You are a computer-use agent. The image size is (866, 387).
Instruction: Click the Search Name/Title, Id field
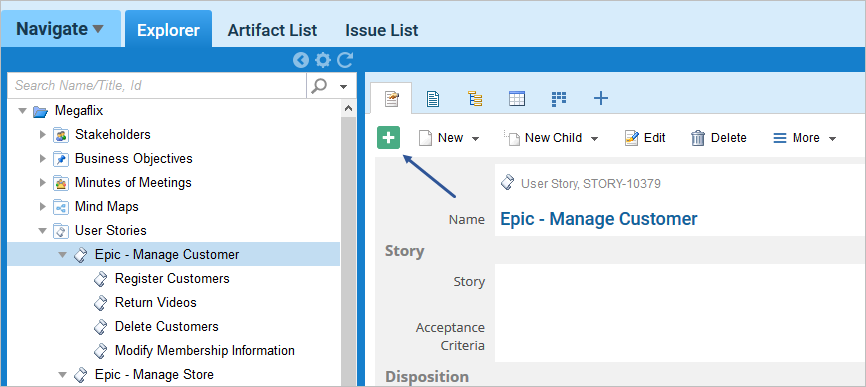(159, 86)
